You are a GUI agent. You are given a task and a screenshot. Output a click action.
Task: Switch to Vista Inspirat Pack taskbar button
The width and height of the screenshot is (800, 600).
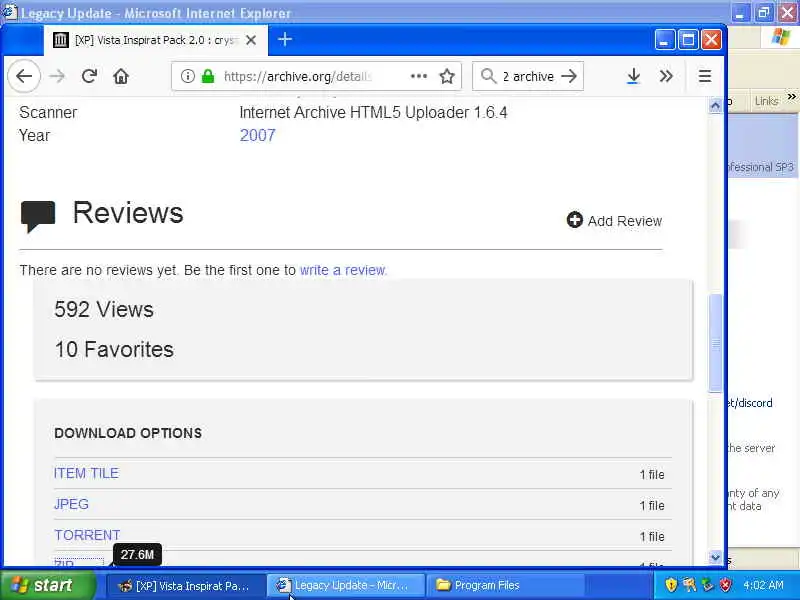pos(186,586)
